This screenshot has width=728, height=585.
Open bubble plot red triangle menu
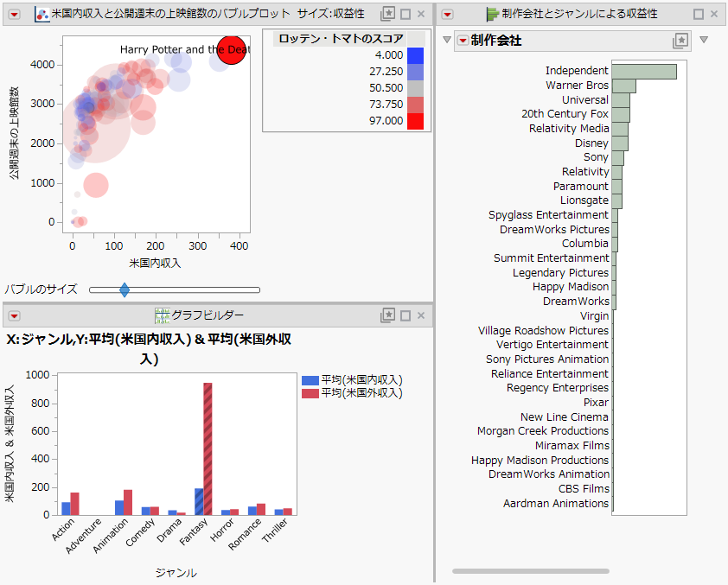(15, 15)
